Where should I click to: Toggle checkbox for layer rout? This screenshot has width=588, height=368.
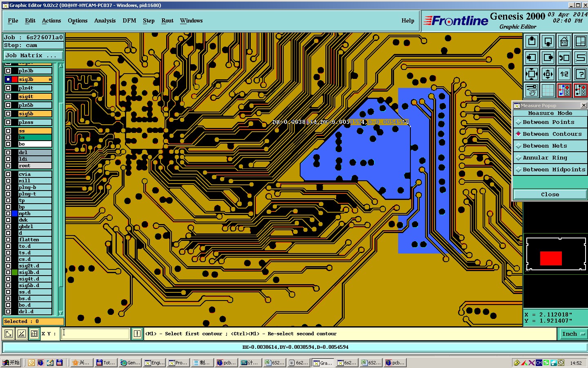coord(8,166)
